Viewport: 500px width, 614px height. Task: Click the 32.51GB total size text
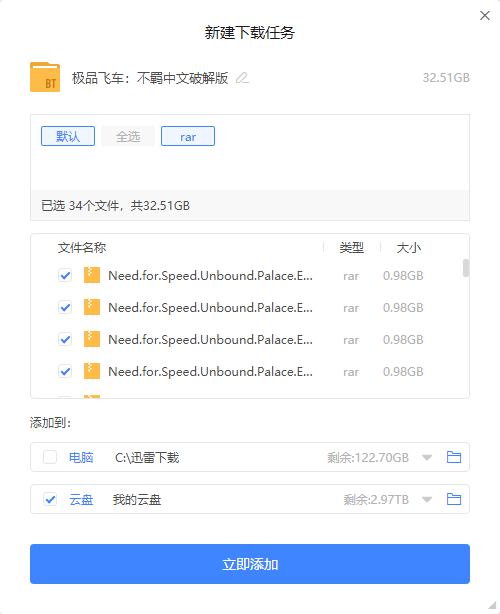(446, 78)
